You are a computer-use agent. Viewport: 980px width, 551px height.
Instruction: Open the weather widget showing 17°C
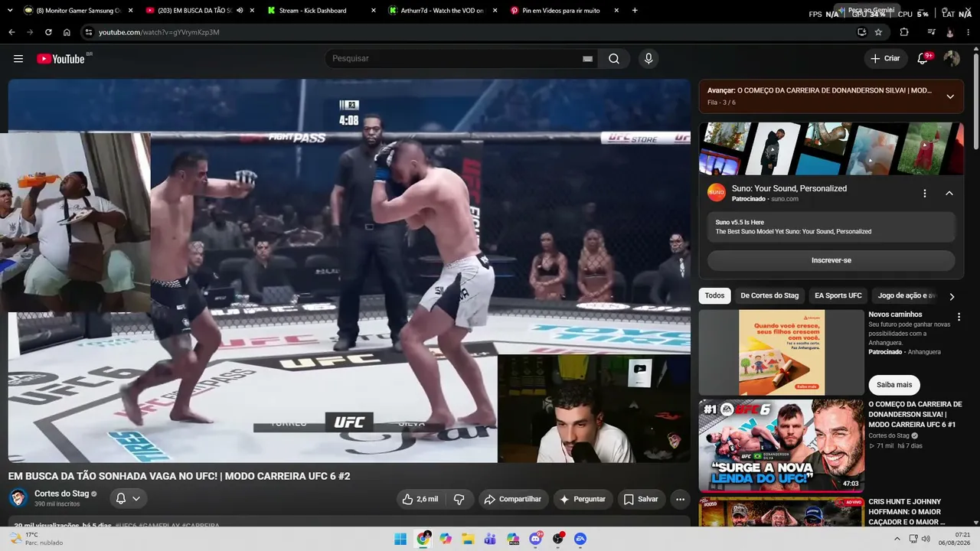(x=37, y=539)
